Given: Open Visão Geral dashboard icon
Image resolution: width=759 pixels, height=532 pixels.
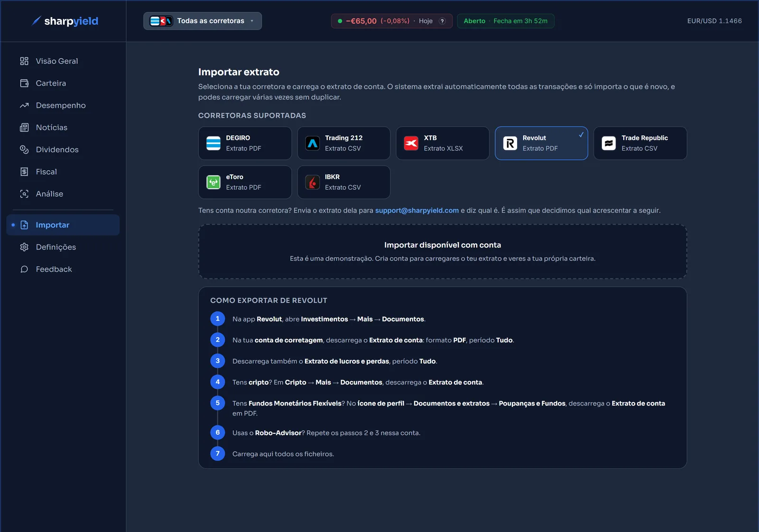Looking at the screenshot, I should point(24,61).
